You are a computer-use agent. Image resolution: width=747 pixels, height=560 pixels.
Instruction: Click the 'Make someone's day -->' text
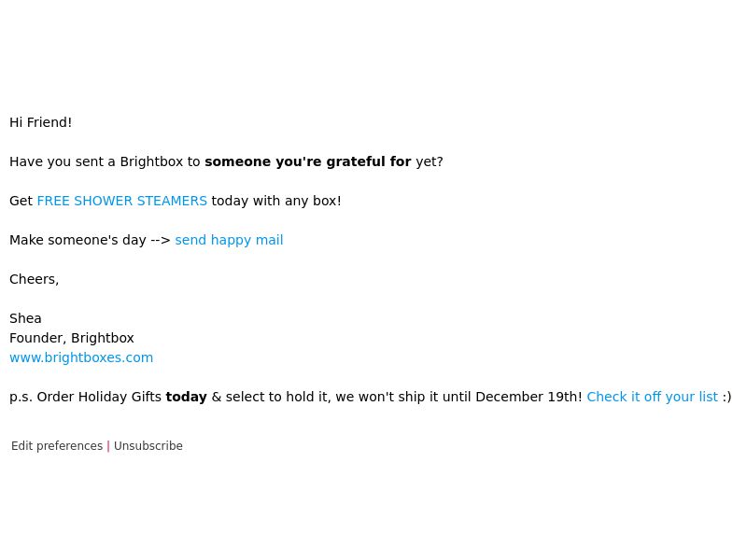tap(90, 240)
